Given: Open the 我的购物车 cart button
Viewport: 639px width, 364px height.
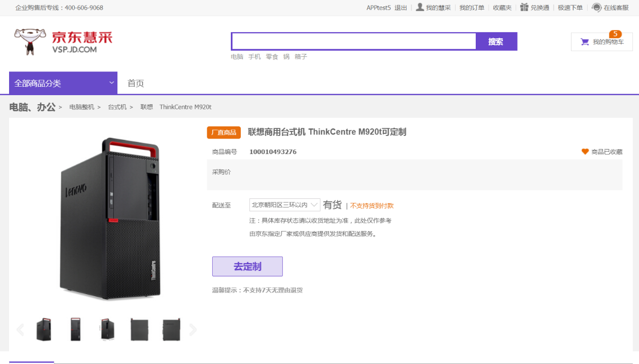Looking at the screenshot, I should (602, 42).
